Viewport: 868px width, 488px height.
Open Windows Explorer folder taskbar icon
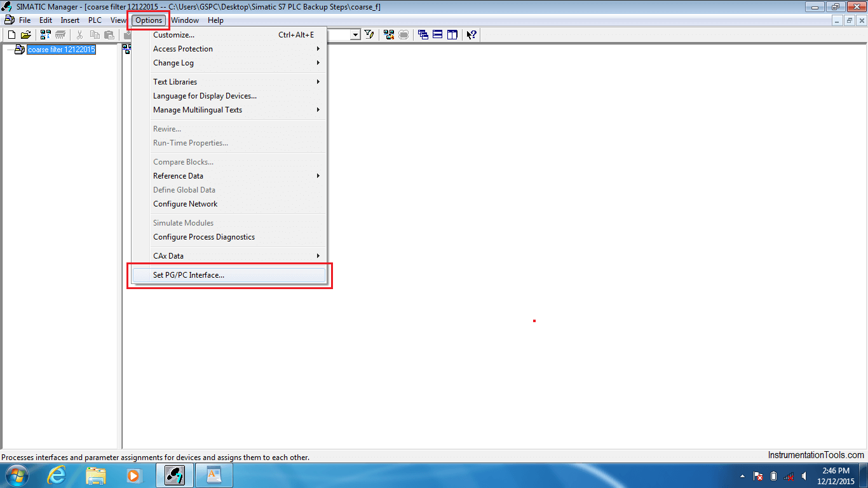pos(95,475)
